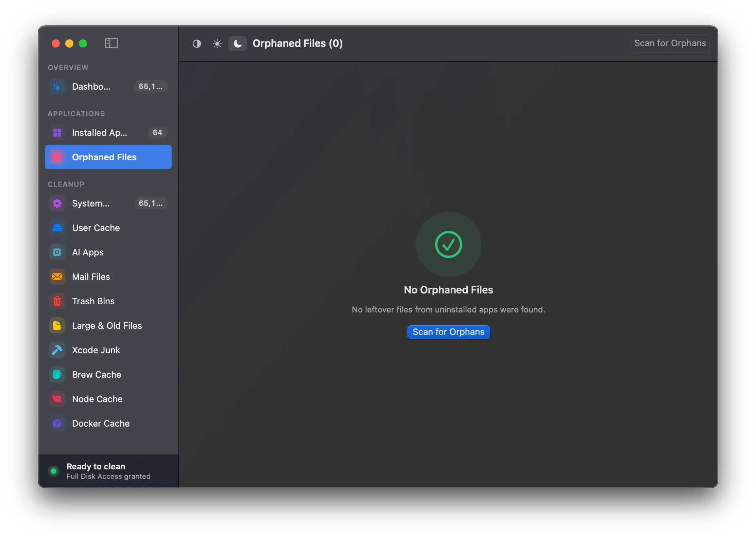Click blue Scan for Orphans button
756x538 pixels.
pos(448,332)
